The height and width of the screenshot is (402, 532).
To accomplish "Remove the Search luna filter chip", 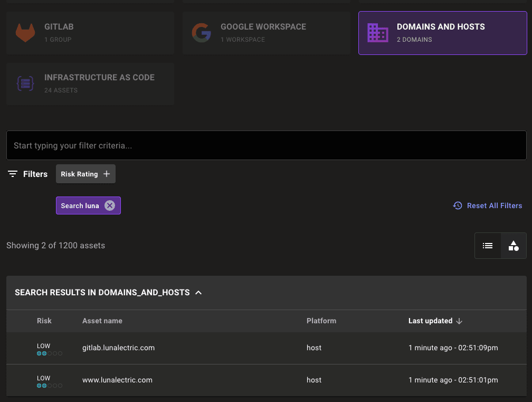I will (x=109, y=205).
